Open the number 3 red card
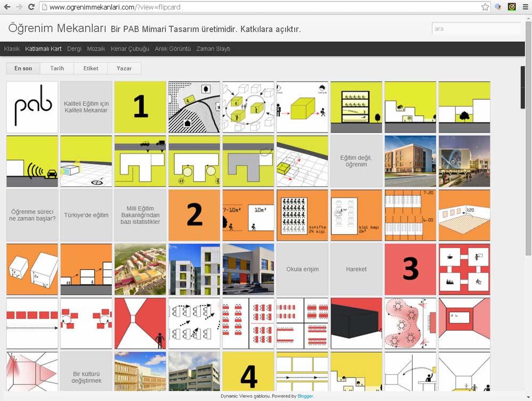532x401 pixels. [x=410, y=269]
